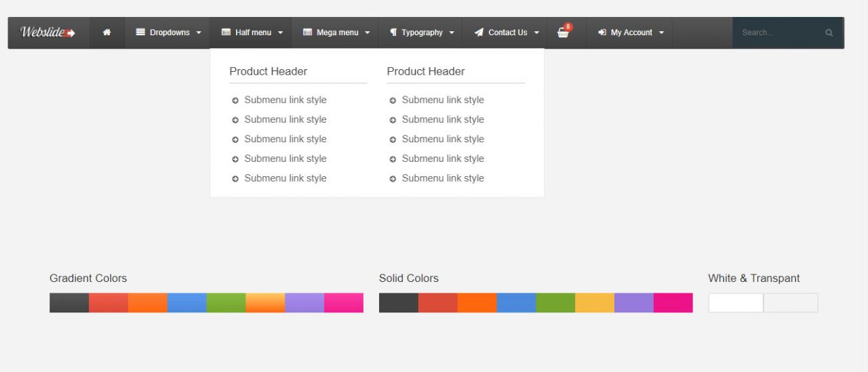This screenshot has height=372, width=868.
Task: Expand the My Account dropdown arrow
Action: [661, 33]
